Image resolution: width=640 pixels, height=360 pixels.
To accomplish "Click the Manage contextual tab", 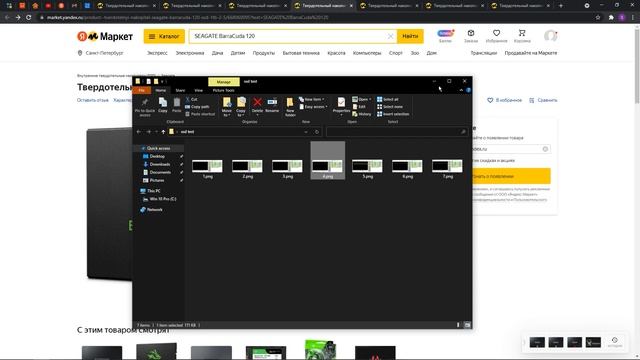I will [224, 82].
